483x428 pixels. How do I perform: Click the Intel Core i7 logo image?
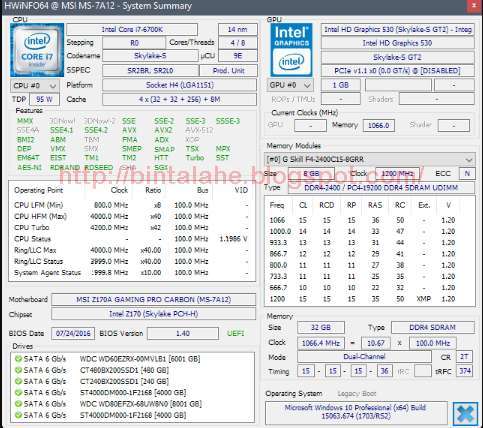(37, 50)
